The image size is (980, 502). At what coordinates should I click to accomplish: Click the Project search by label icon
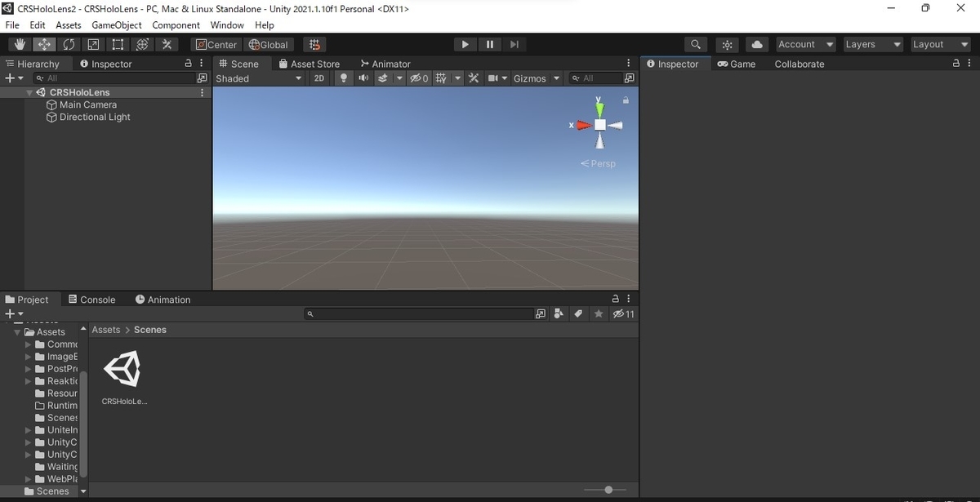tap(578, 313)
